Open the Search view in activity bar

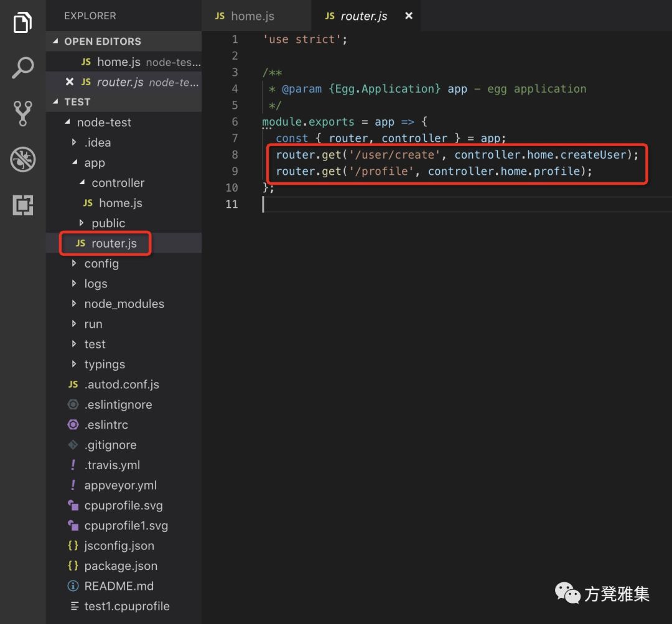22,68
